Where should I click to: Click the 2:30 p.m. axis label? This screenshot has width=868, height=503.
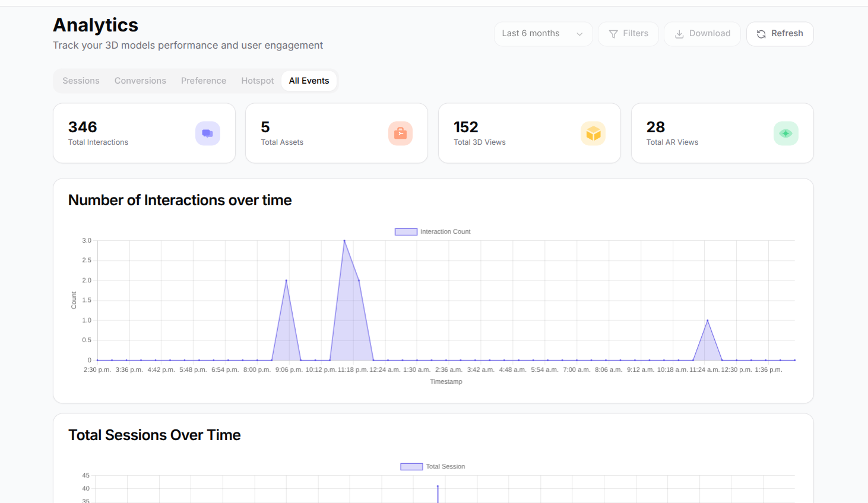97,370
